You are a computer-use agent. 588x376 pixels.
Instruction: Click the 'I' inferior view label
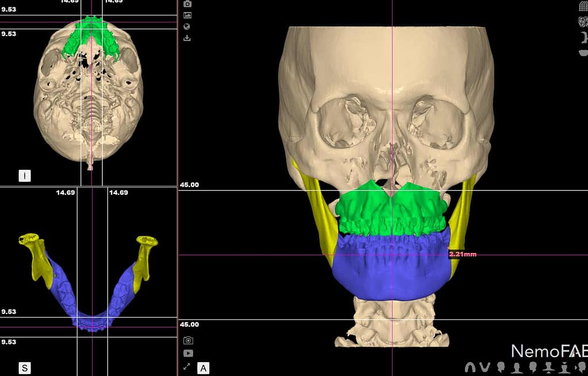coord(25,176)
